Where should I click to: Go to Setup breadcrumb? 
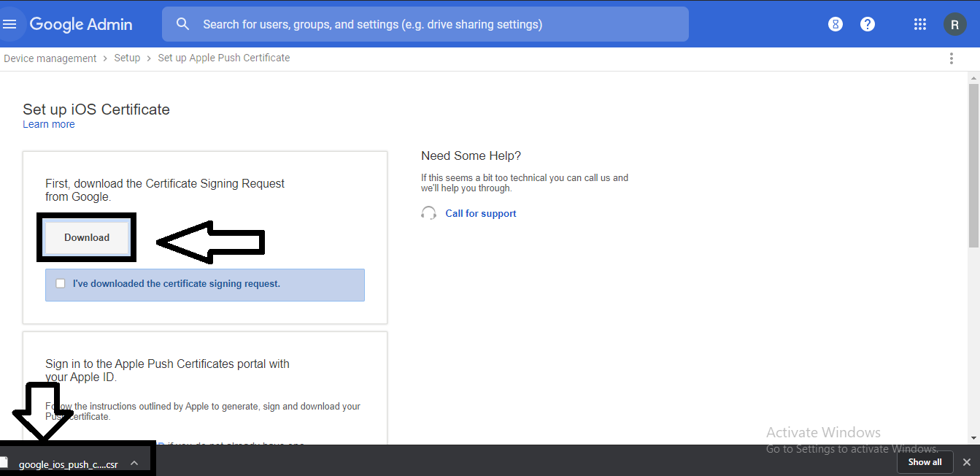coord(127,58)
